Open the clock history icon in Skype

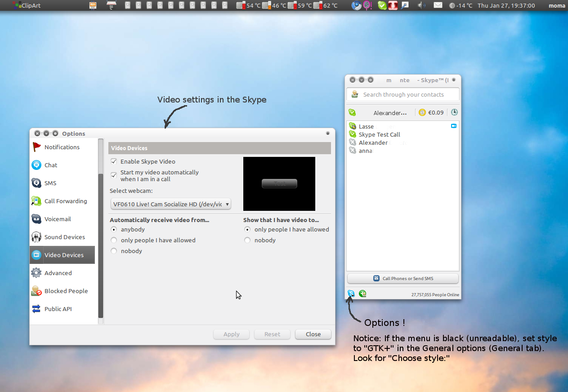(x=454, y=112)
